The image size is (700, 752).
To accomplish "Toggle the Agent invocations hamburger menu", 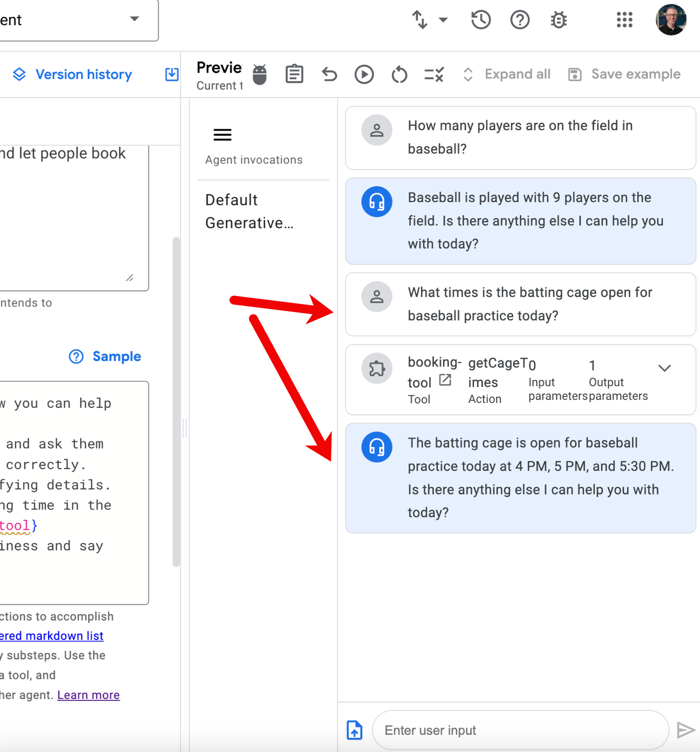I will pyautogui.click(x=222, y=134).
